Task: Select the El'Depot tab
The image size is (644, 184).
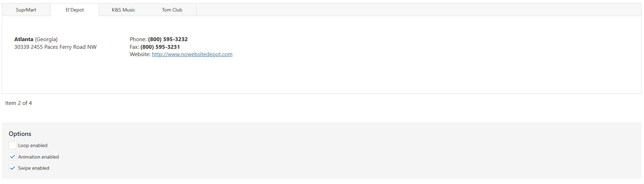Action: 75,10
